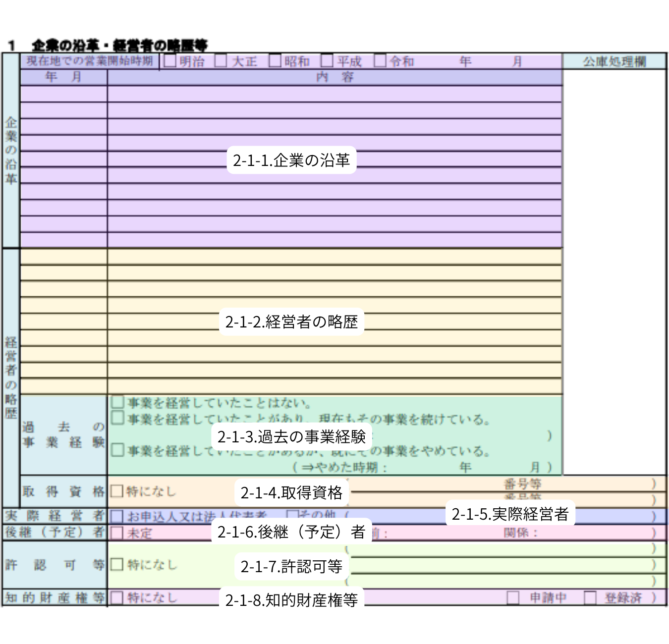Image resolution: width=669 pixels, height=644 pixels.
Task: Select the 2-1-3.過去の事業経験 label
Action: point(291,436)
